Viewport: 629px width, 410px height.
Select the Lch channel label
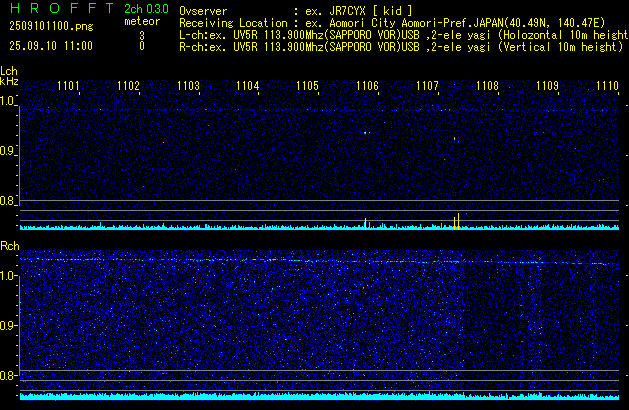[9, 71]
